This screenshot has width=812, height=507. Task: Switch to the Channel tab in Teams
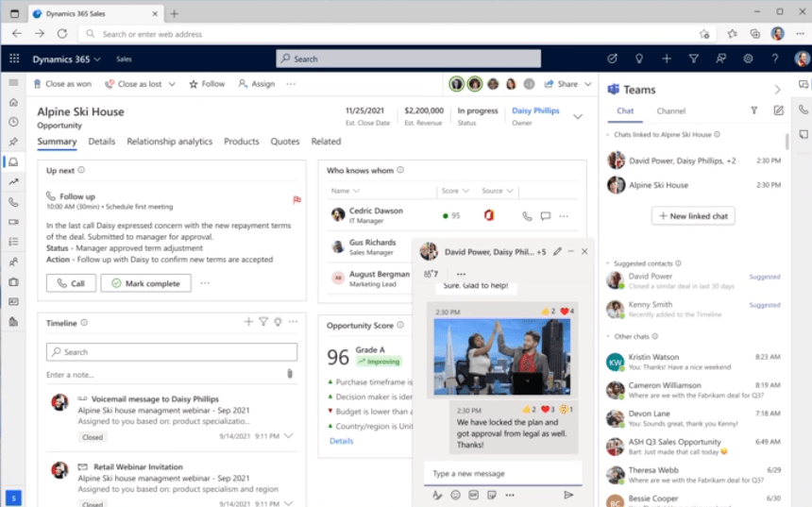(x=670, y=111)
